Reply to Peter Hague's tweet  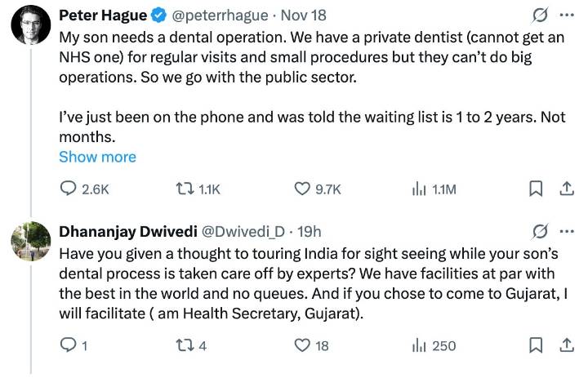69,189
